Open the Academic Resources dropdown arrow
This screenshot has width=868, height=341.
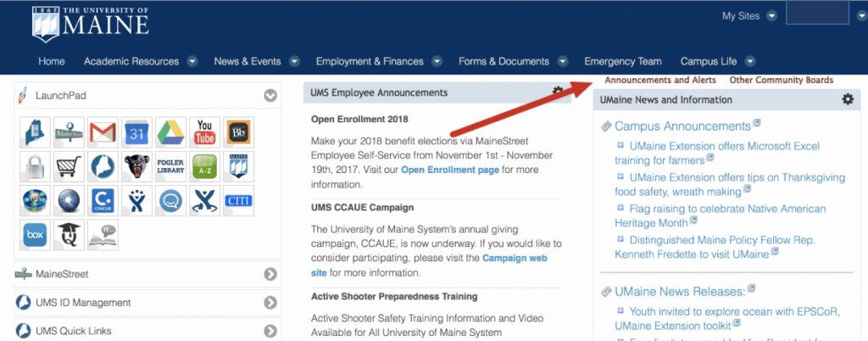192,61
